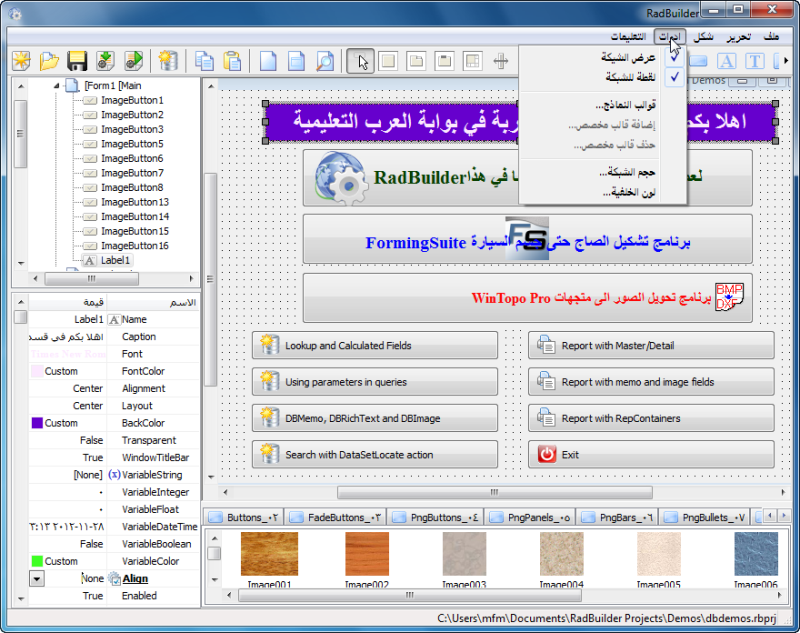Viewport: 800px width, 633px height.
Task: Open the Align property dropdown arrow
Action: (37, 578)
